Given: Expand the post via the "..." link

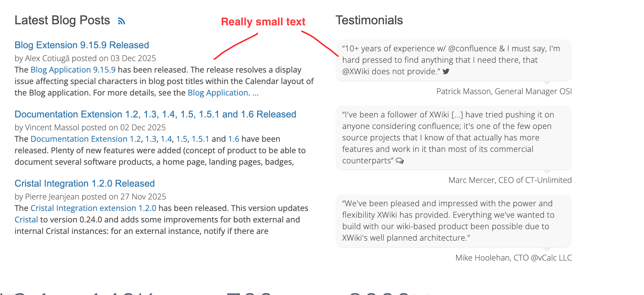Looking at the screenshot, I should coord(255,93).
